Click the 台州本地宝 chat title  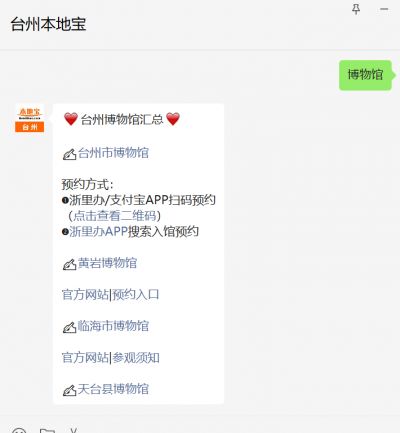point(49,24)
